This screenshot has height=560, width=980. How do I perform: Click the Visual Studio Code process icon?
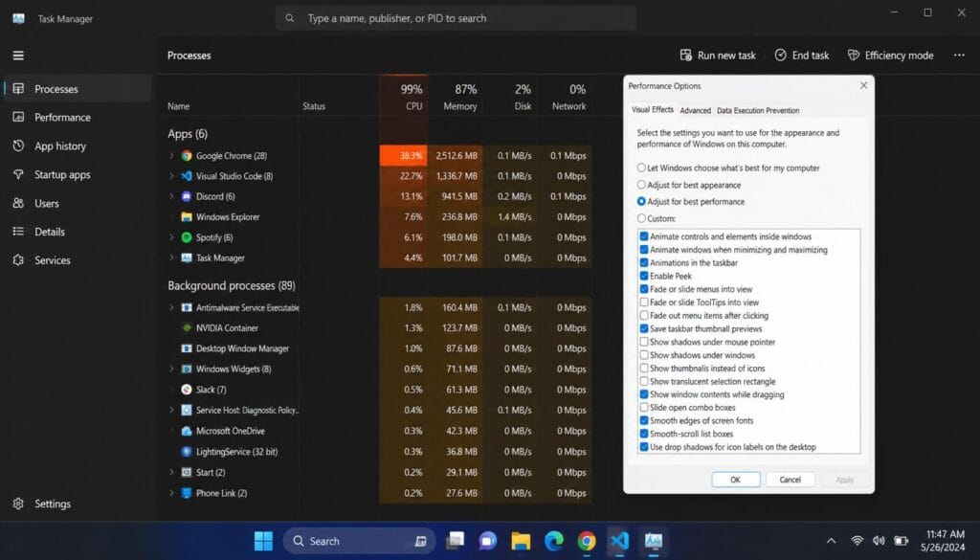click(187, 176)
